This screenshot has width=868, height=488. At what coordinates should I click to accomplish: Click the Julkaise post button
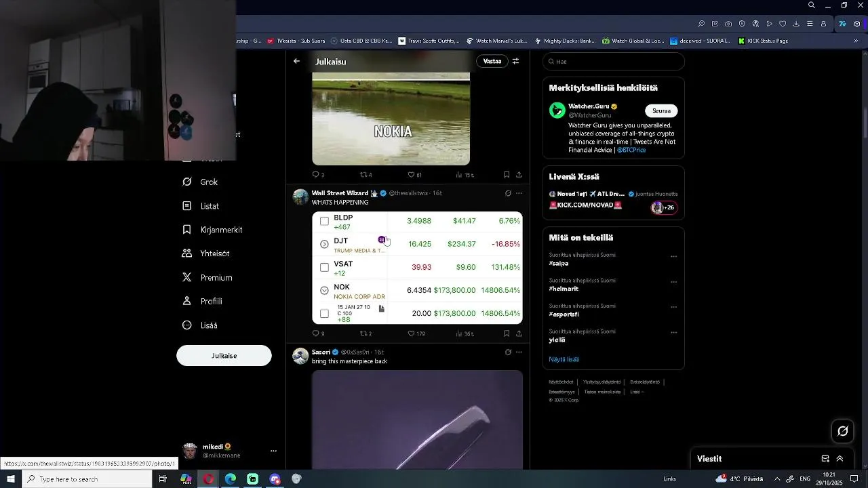(x=224, y=356)
